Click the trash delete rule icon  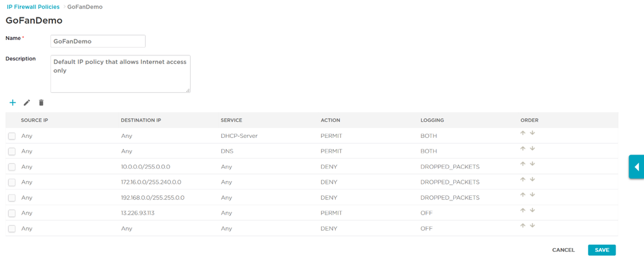click(41, 102)
